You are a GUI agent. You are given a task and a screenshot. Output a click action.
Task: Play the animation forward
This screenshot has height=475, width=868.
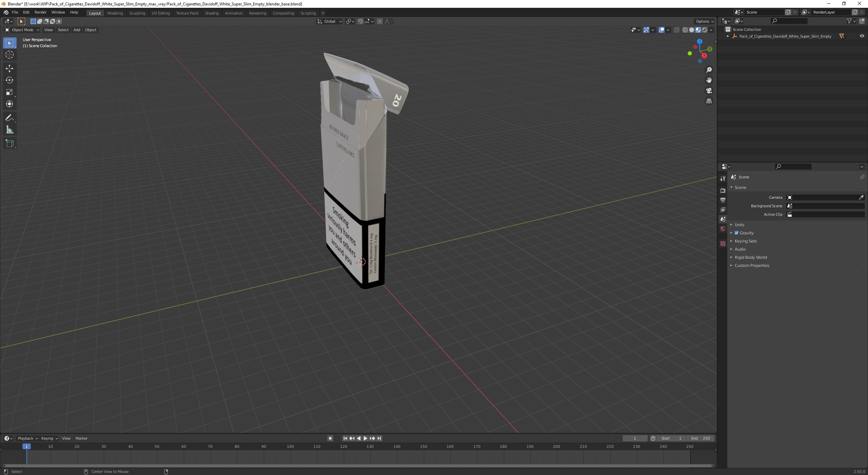pos(365,438)
